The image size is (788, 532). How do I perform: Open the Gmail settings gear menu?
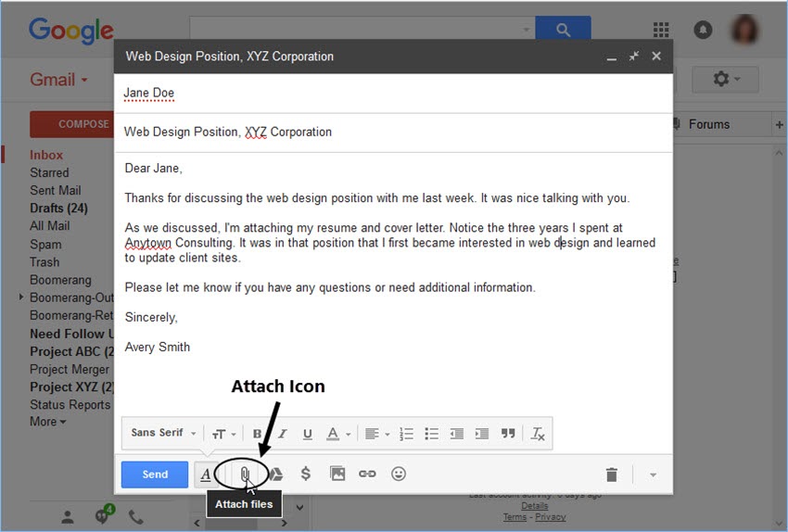[725, 79]
